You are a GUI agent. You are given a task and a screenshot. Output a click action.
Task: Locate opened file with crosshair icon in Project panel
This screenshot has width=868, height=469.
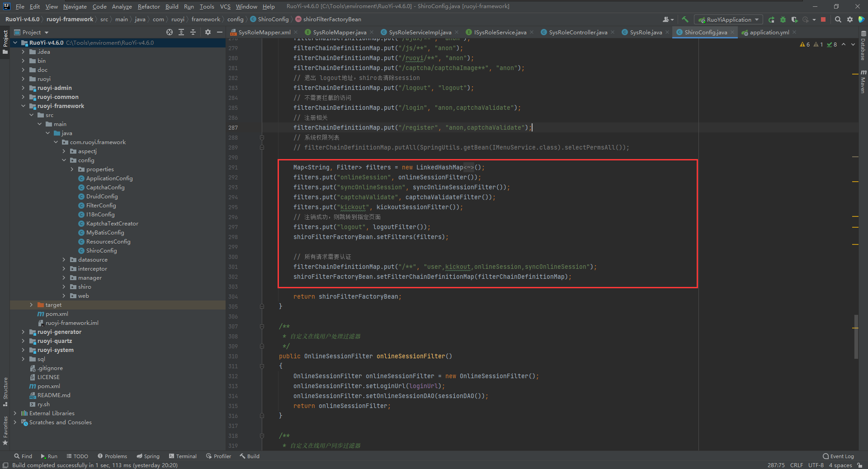(170, 32)
